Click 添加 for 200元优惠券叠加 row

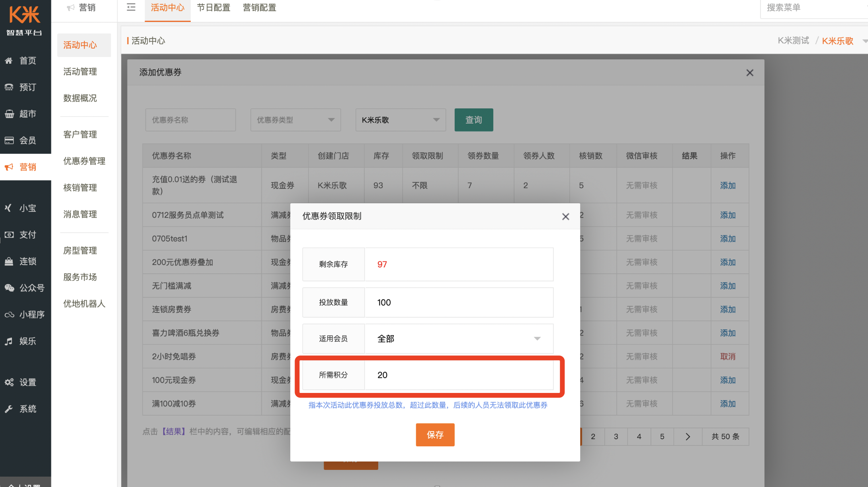click(728, 262)
